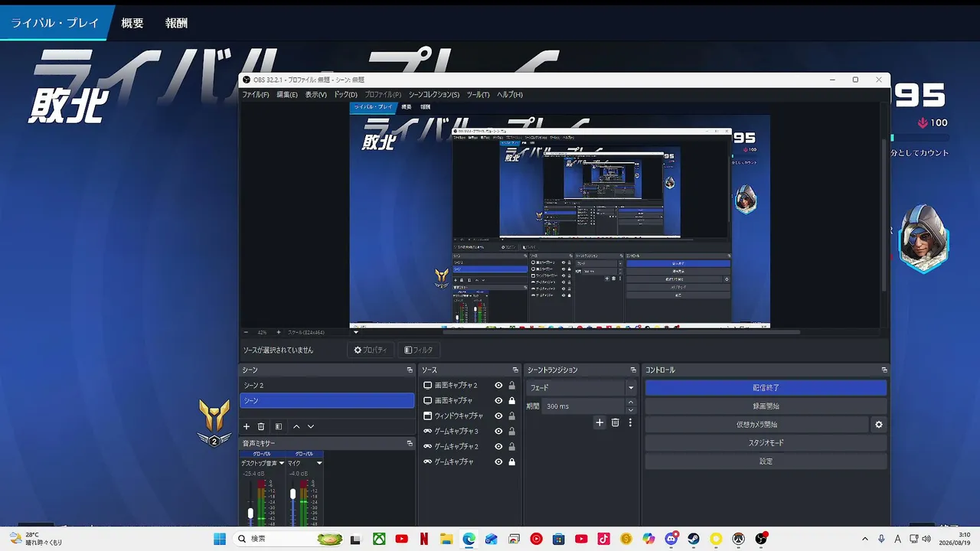980x551 pixels.
Task: Open the 概要 tab in the game
Action: click(x=132, y=23)
